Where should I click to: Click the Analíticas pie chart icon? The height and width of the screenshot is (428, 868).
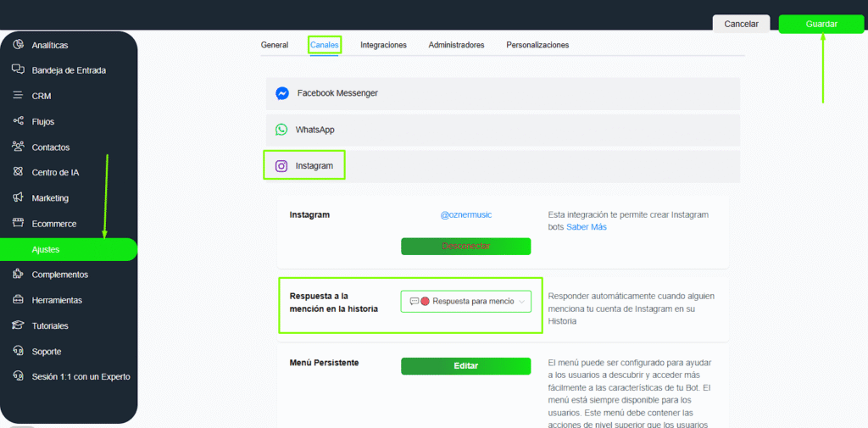tap(18, 45)
